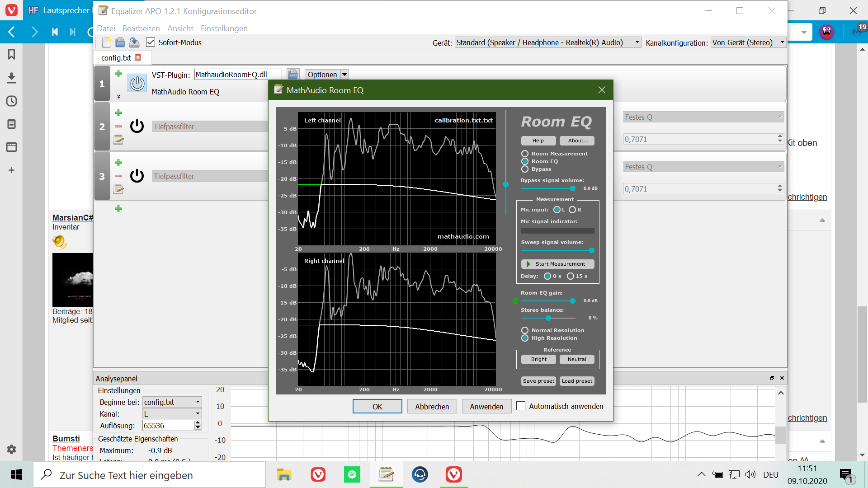Open the Bearbeiten menu

(141, 28)
